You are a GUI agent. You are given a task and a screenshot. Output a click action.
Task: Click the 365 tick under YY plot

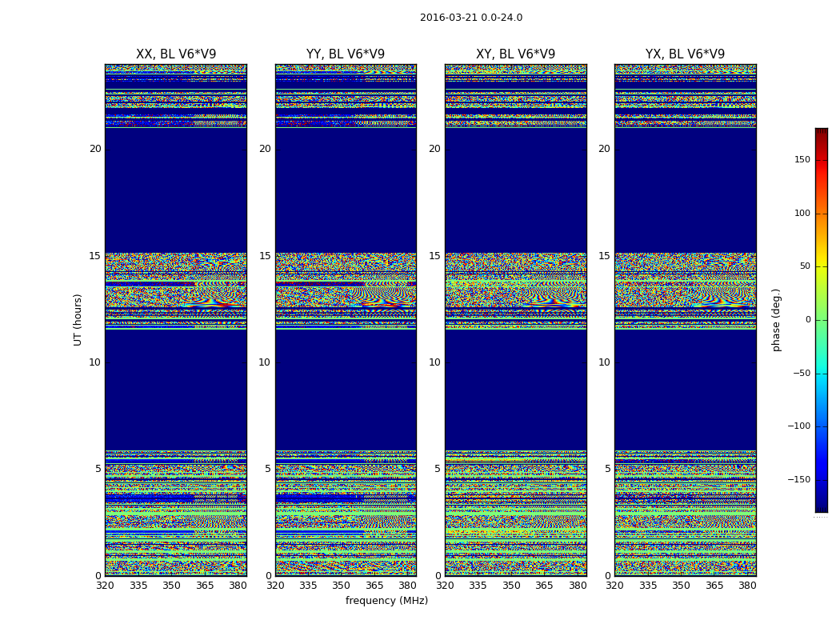click(x=374, y=586)
